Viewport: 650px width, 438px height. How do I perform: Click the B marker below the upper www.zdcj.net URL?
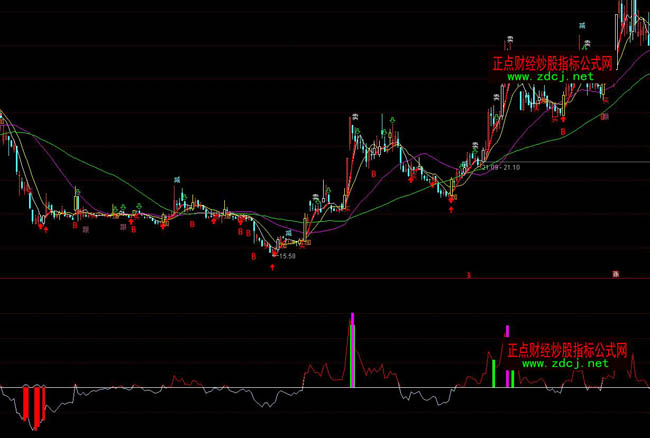click(x=562, y=130)
